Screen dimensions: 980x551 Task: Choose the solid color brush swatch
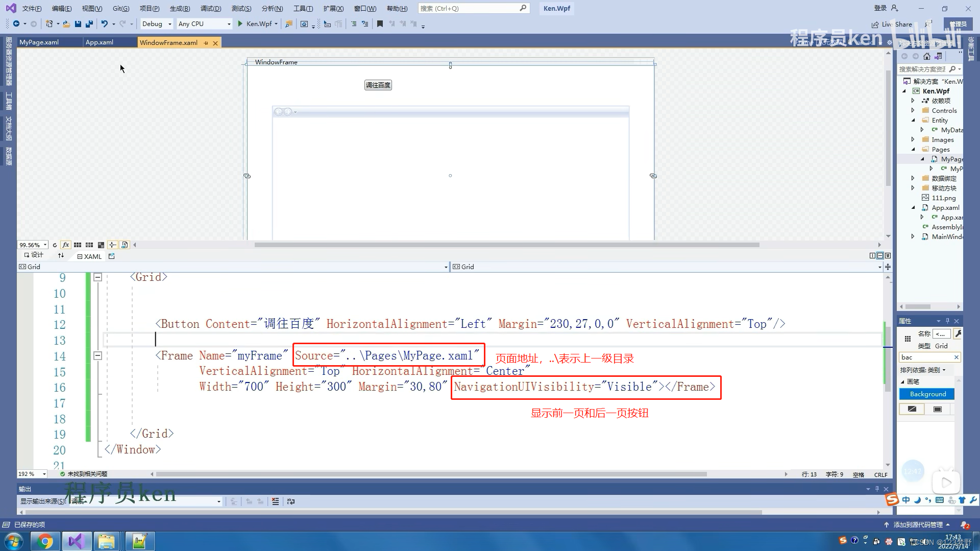[938, 409]
